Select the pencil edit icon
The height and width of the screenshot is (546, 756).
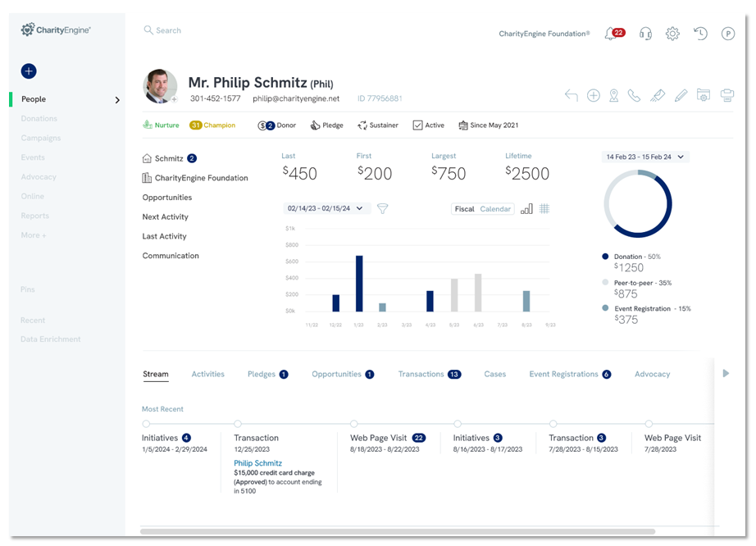[x=681, y=95]
